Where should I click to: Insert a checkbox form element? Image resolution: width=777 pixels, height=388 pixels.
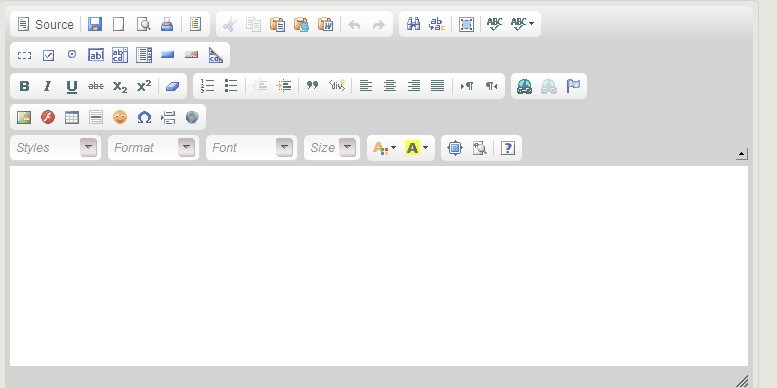[48, 55]
